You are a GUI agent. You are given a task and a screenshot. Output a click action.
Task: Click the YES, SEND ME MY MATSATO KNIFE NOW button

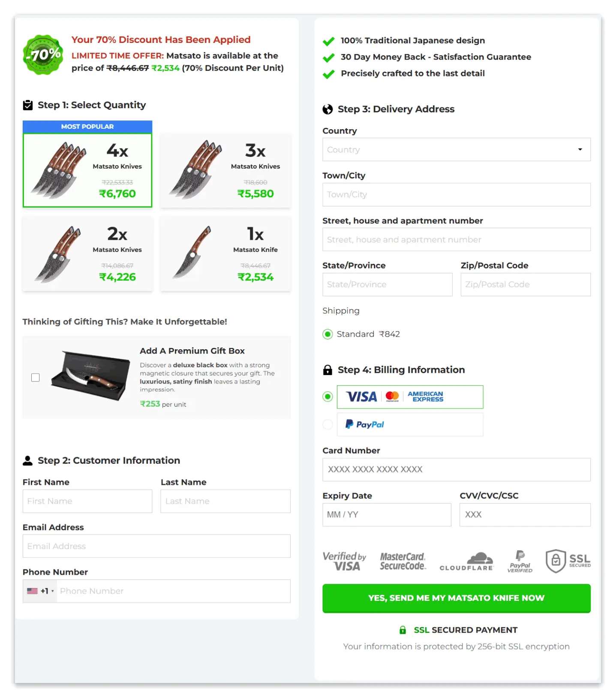pyautogui.click(x=457, y=598)
